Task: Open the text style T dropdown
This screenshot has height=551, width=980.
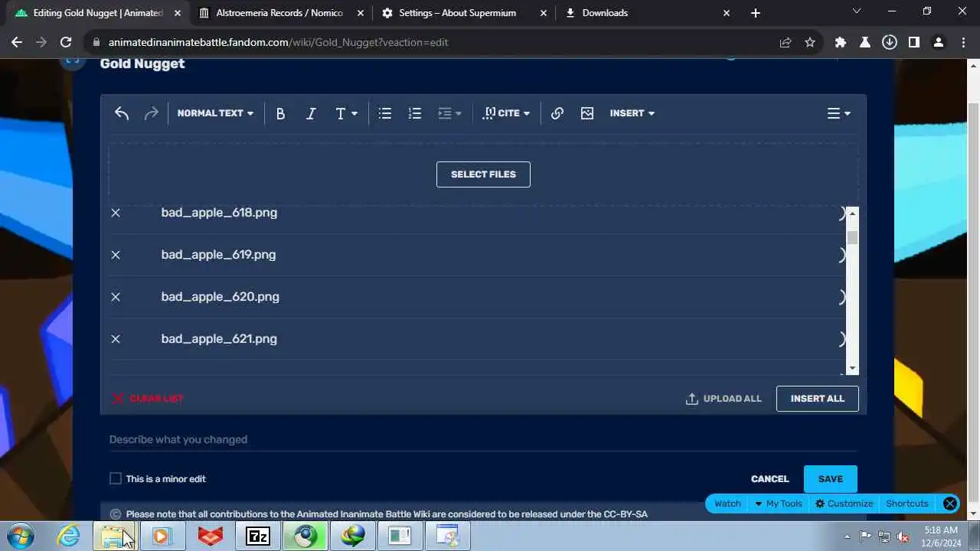Action: [346, 113]
